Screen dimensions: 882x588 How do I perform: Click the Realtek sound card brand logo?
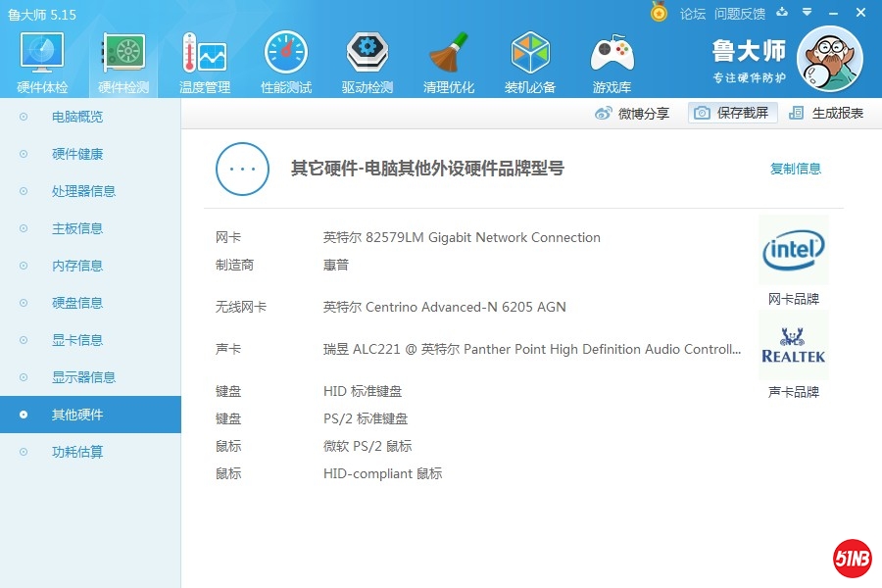click(x=793, y=345)
